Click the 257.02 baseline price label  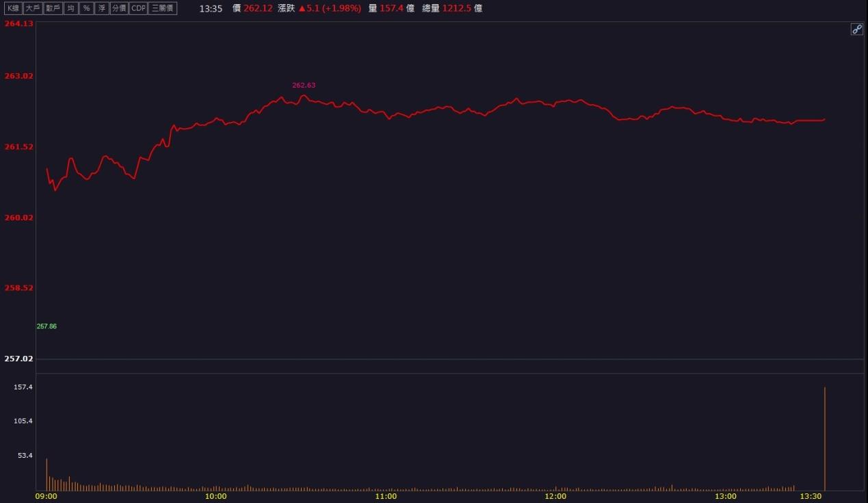18,359
